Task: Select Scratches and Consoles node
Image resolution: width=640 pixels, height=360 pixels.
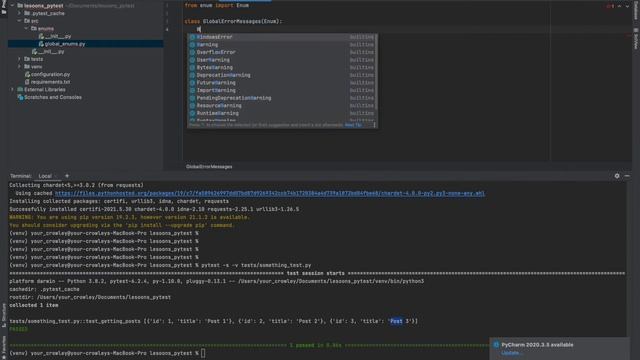Action: (x=53, y=97)
